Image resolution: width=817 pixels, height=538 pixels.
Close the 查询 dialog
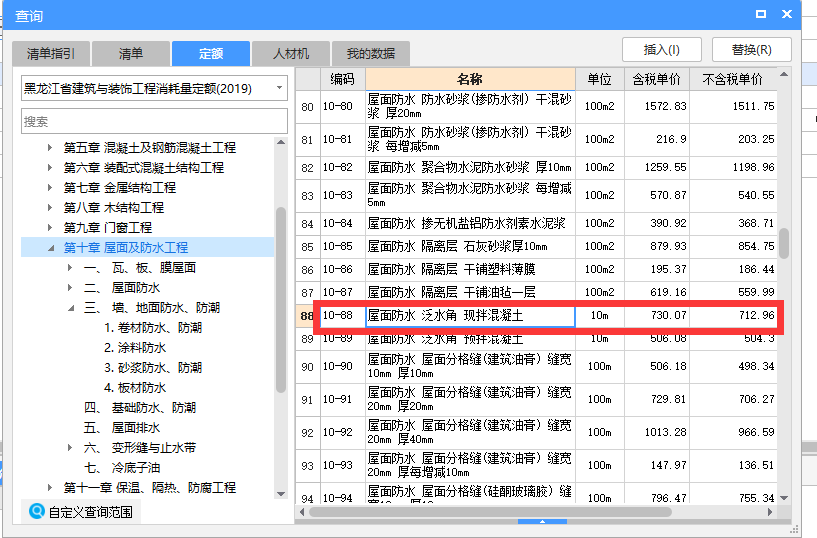click(x=787, y=14)
